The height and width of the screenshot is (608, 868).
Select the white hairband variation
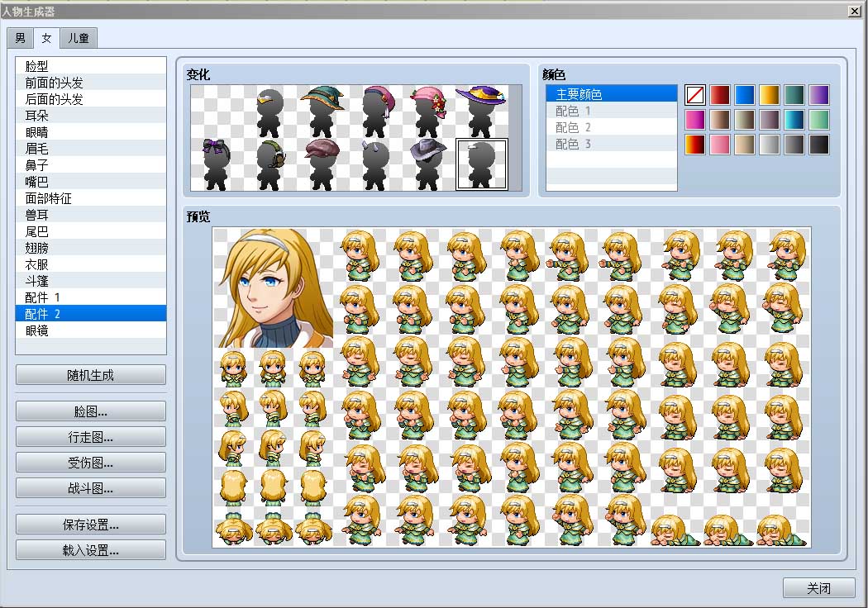[482, 165]
